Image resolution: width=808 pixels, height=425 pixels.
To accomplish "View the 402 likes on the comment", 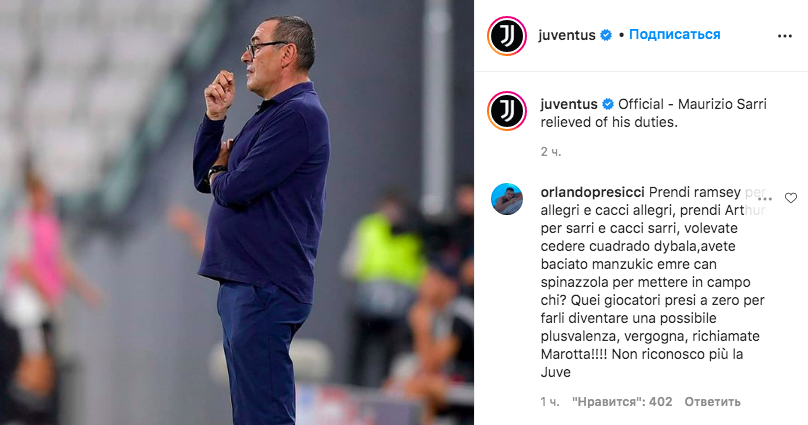I will tap(622, 402).
